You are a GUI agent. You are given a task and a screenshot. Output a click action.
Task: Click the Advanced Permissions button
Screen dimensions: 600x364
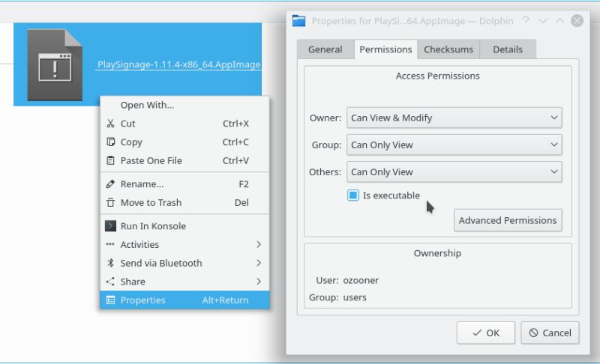coord(508,220)
